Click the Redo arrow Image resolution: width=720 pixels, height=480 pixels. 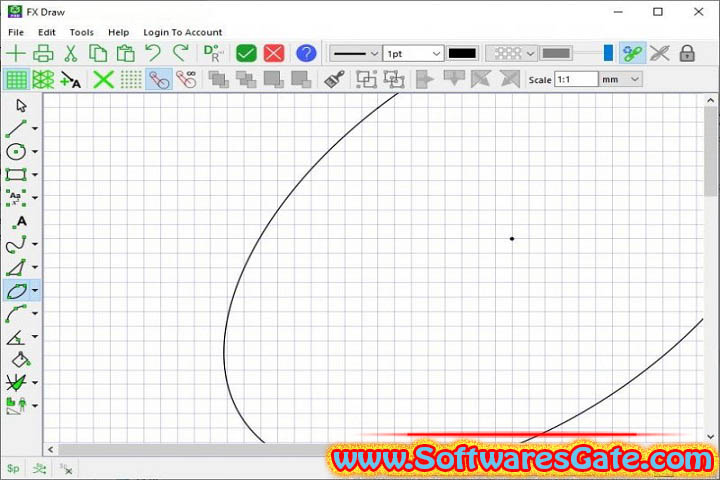click(180, 53)
